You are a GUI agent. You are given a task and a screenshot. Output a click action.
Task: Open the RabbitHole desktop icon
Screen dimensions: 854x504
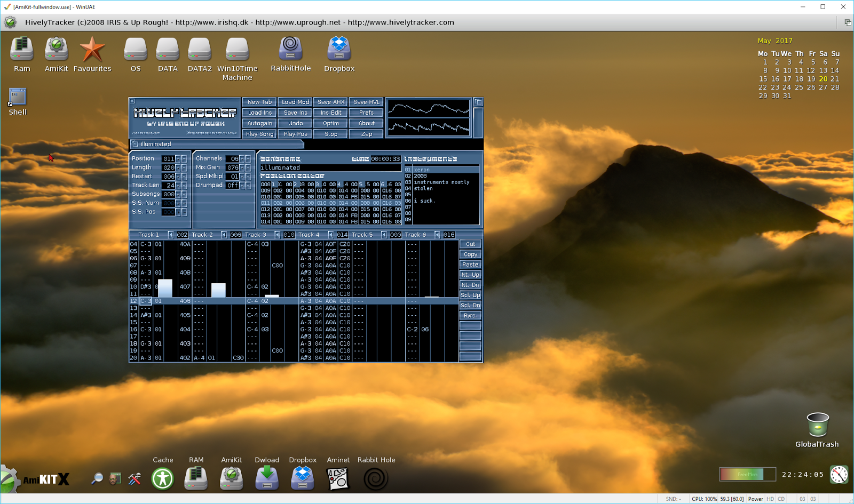(x=291, y=48)
